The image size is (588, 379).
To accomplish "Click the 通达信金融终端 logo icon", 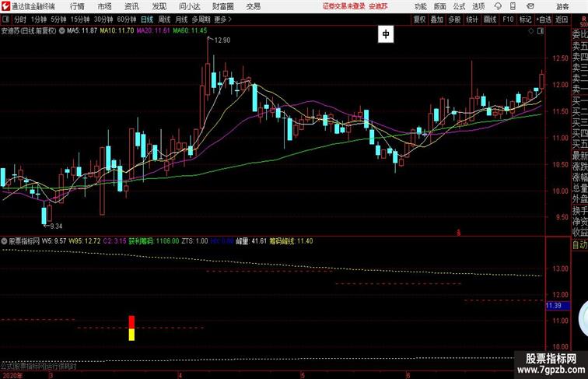I will tap(5, 6).
